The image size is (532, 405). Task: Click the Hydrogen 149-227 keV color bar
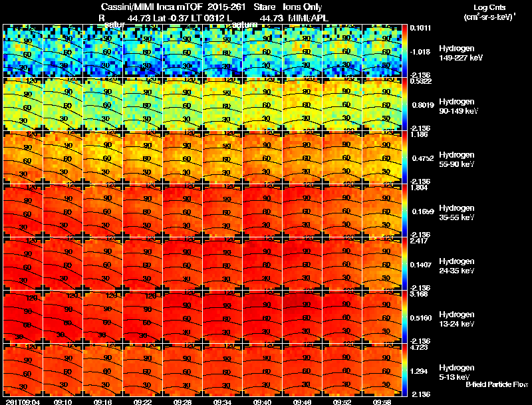point(404,51)
